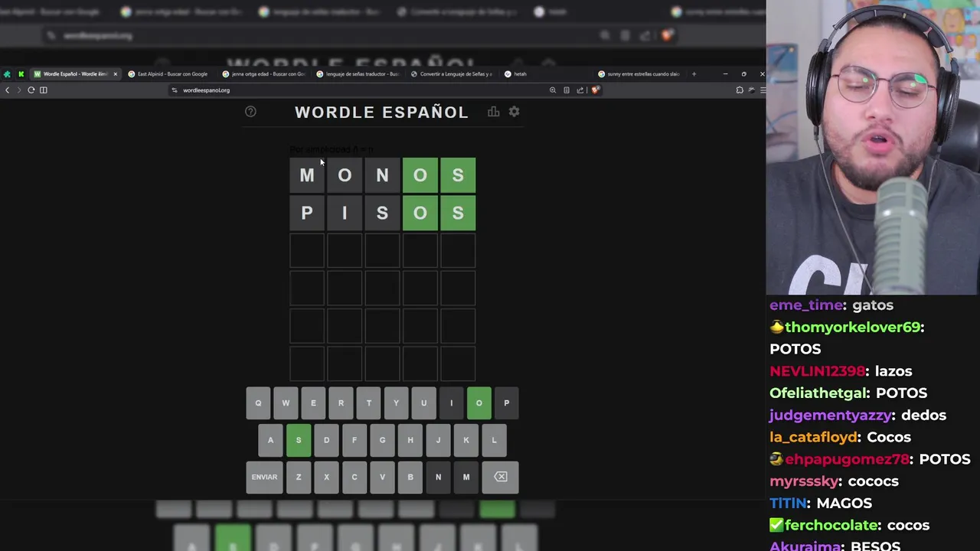Click the share icon in address bar
Screen dimensions: 980x551
[x=580, y=90]
